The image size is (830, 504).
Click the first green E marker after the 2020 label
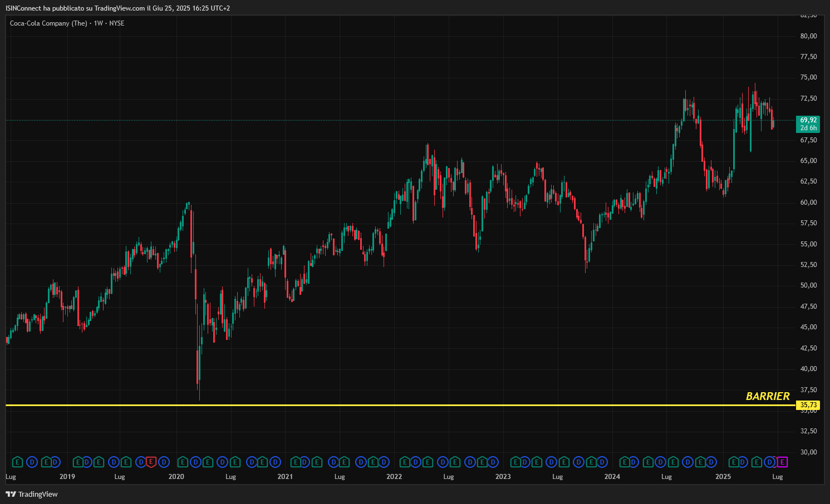tap(183, 462)
